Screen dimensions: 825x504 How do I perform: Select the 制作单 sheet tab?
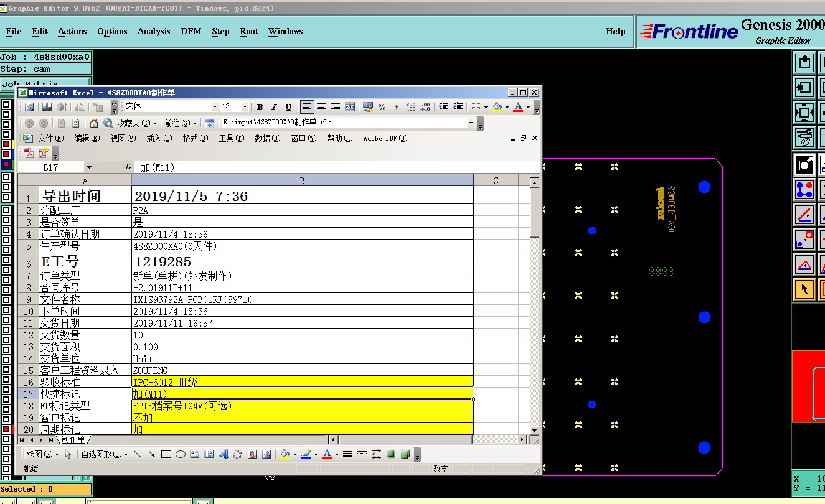coord(73,439)
